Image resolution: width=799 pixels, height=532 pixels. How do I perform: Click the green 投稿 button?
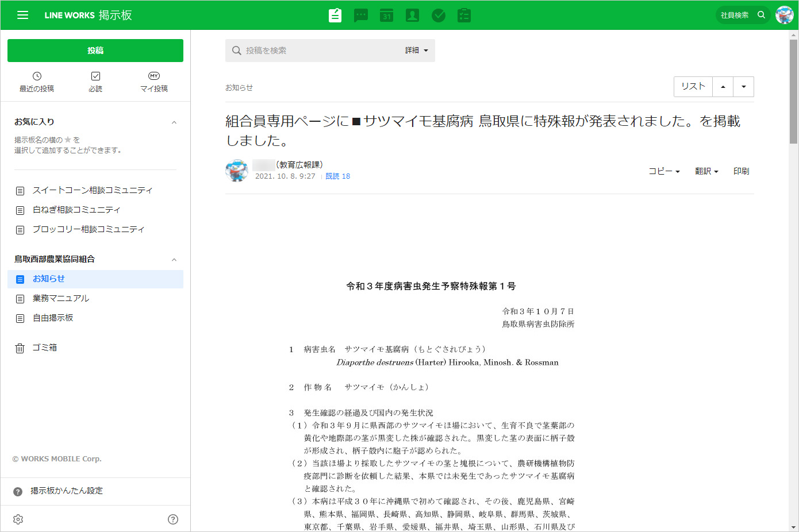click(x=95, y=51)
